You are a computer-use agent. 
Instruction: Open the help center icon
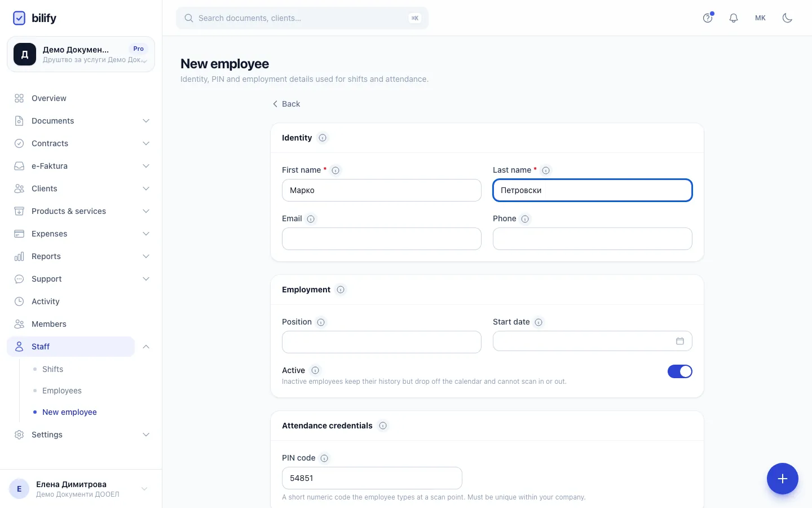point(708,18)
